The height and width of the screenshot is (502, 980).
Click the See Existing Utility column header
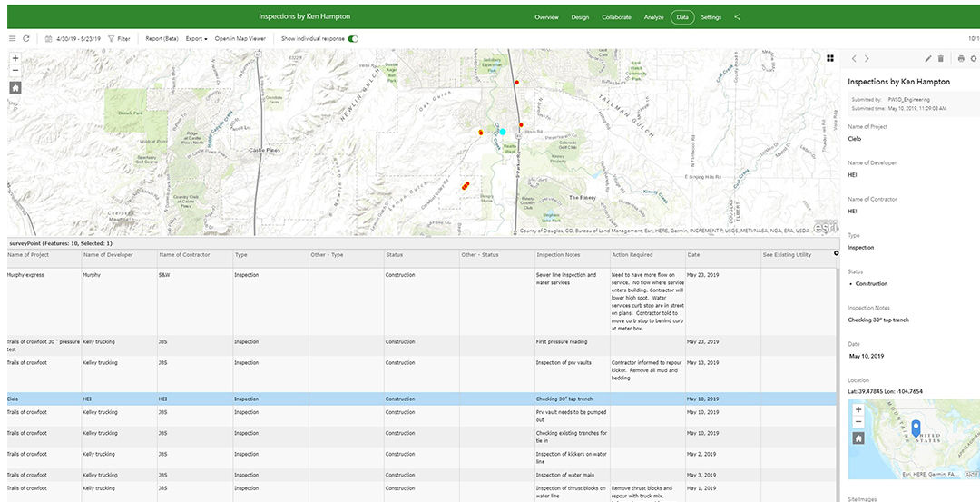pyautogui.click(x=797, y=255)
